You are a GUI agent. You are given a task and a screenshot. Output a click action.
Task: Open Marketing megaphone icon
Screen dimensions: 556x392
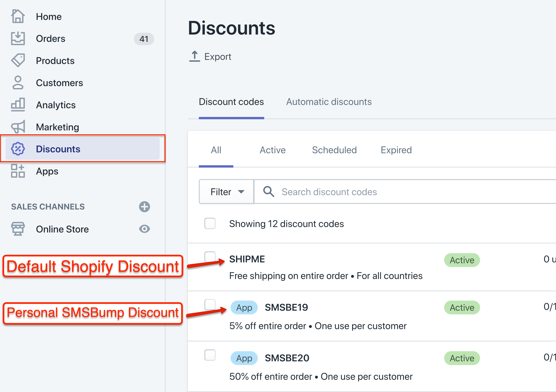[x=18, y=127]
